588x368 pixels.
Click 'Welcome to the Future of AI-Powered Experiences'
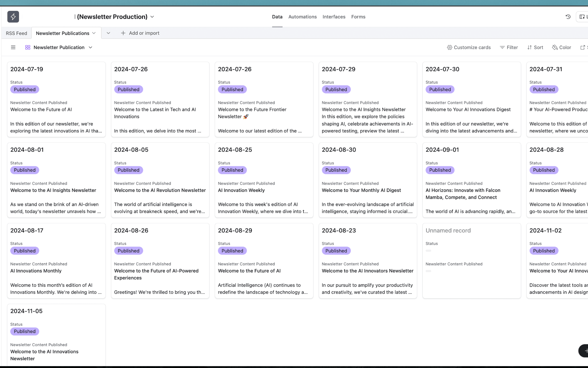click(x=156, y=274)
